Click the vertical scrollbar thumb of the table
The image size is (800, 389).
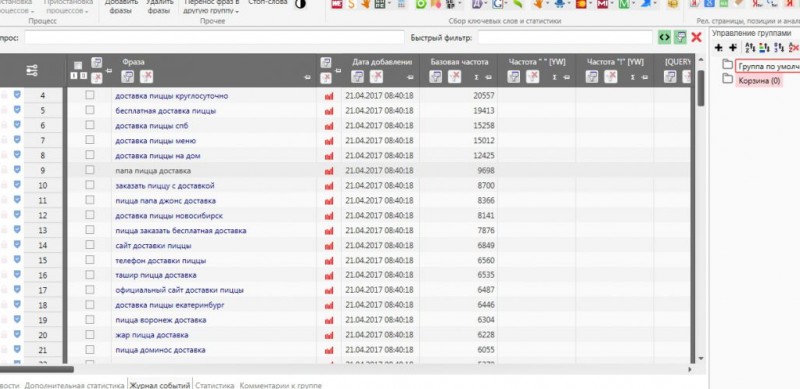pos(701,88)
